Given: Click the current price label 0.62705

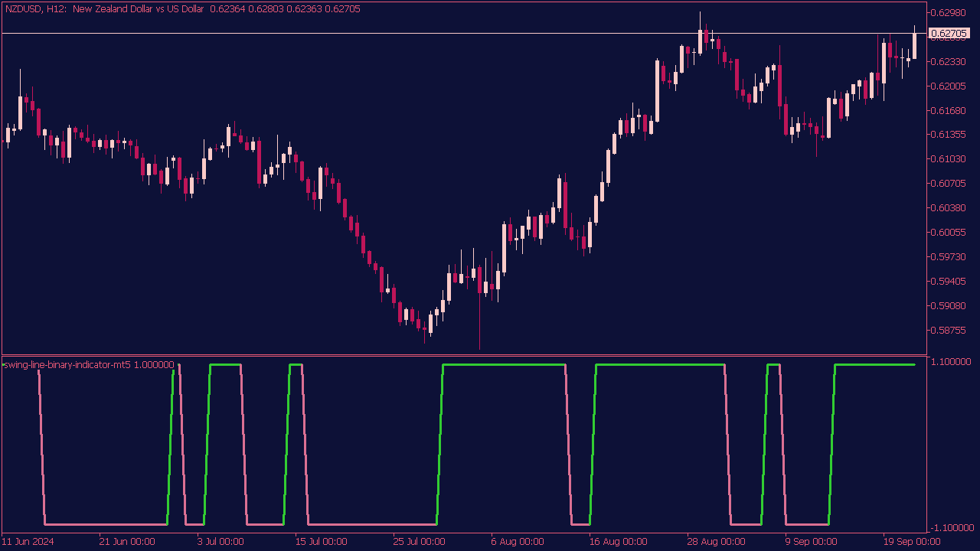Looking at the screenshot, I should [x=949, y=34].
